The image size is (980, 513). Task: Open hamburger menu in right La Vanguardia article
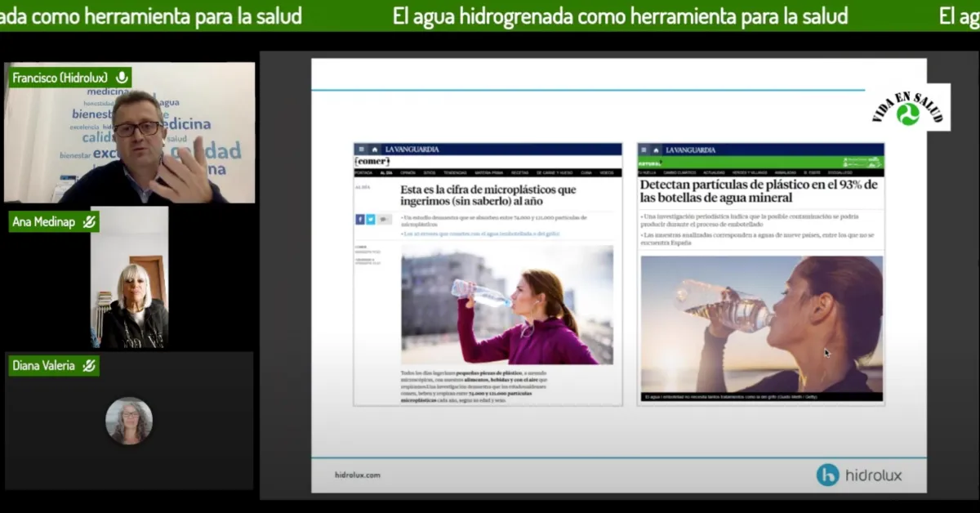click(644, 149)
